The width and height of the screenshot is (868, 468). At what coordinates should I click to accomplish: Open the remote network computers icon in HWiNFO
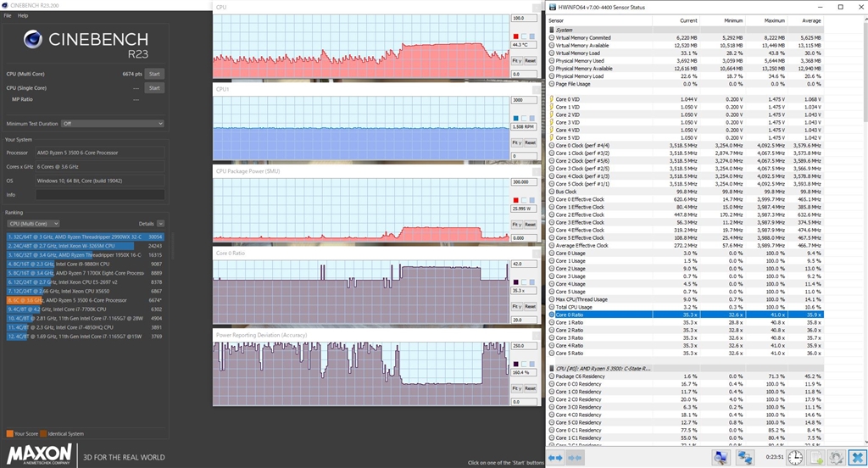click(744, 458)
